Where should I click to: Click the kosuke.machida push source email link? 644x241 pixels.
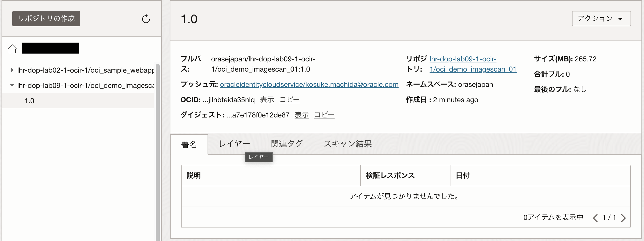(309, 84)
